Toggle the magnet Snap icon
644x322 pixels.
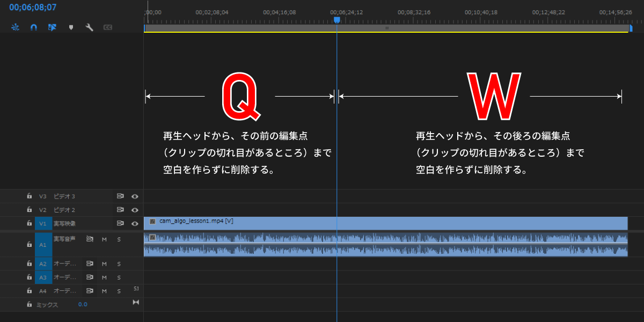(33, 27)
